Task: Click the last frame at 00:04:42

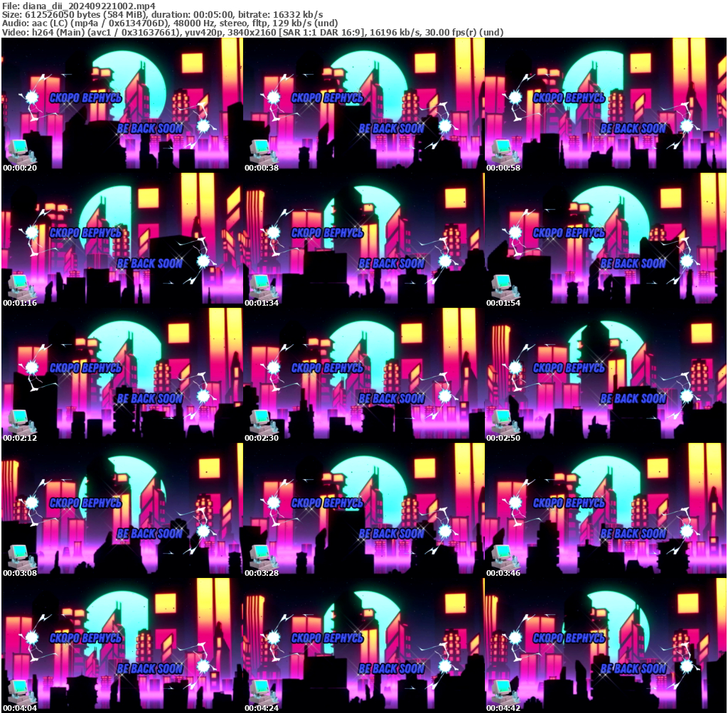Action: click(605, 645)
